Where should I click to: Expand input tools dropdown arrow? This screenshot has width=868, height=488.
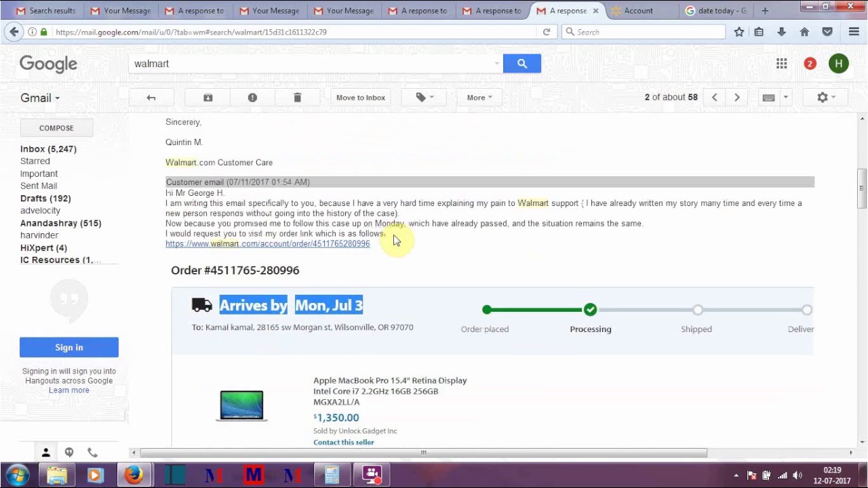coord(786,98)
